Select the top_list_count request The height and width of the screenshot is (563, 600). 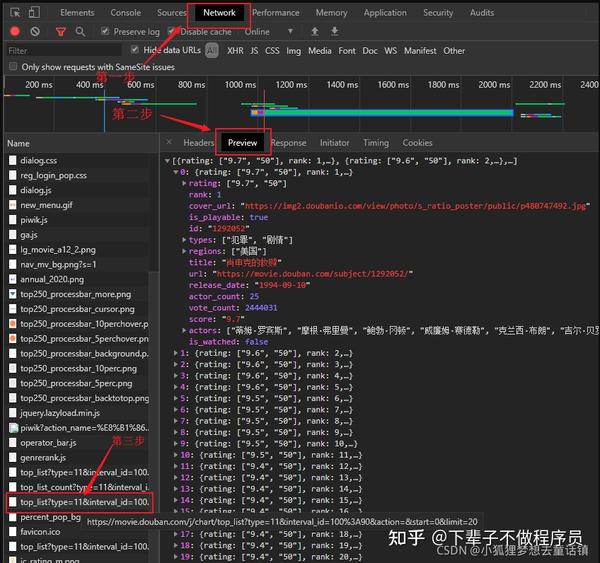85,487
